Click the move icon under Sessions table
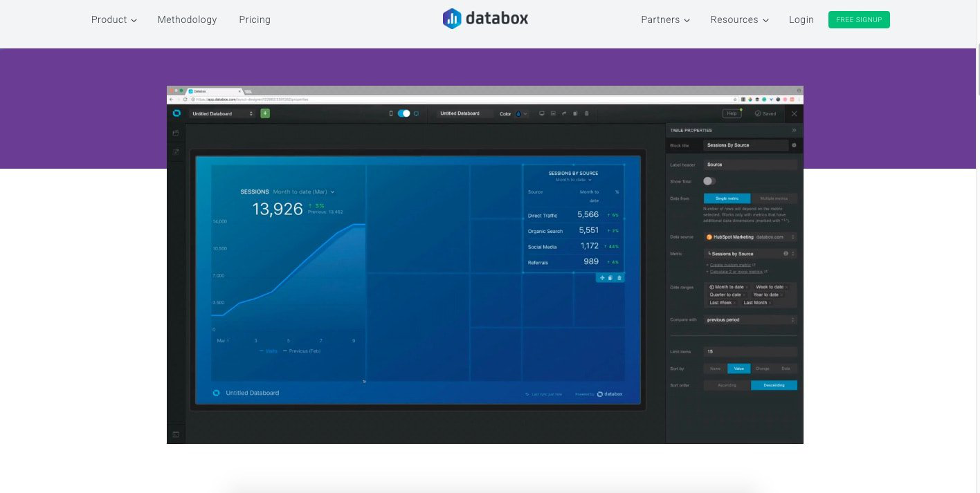 point(601,278)
